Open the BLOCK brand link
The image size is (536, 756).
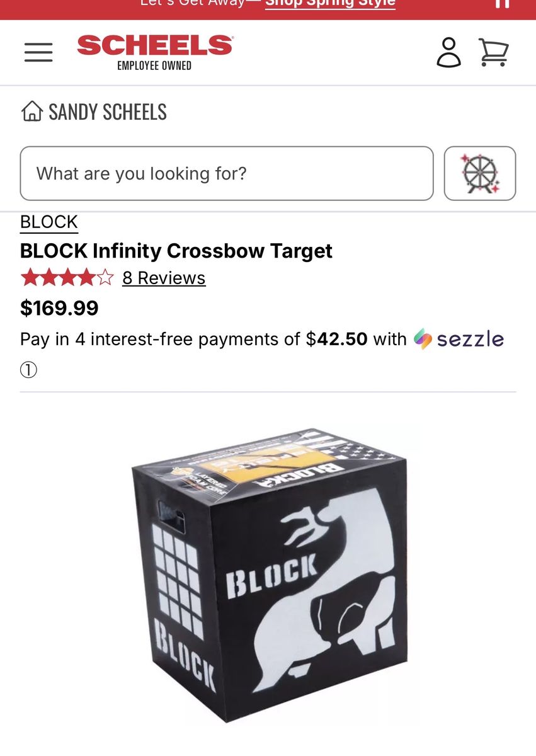click(49, 222)
